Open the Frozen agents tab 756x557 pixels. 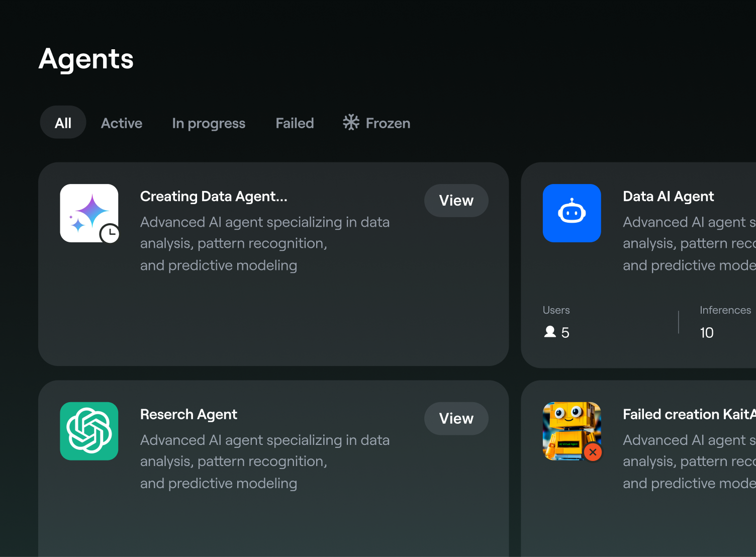coord(388,123)
